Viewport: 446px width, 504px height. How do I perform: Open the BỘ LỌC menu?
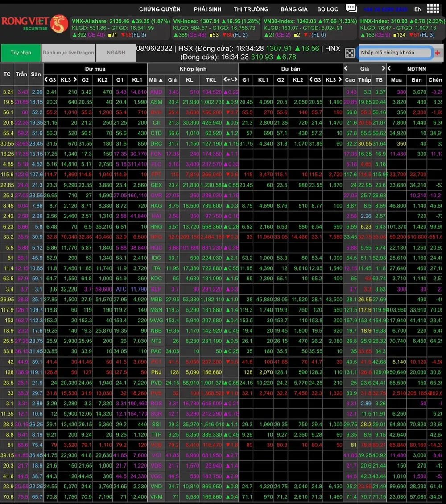tap(328, 9)
